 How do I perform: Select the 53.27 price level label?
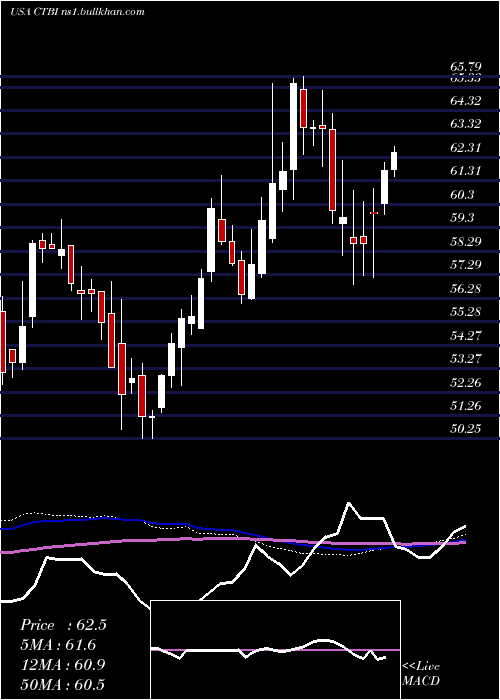tap(466, 358)
